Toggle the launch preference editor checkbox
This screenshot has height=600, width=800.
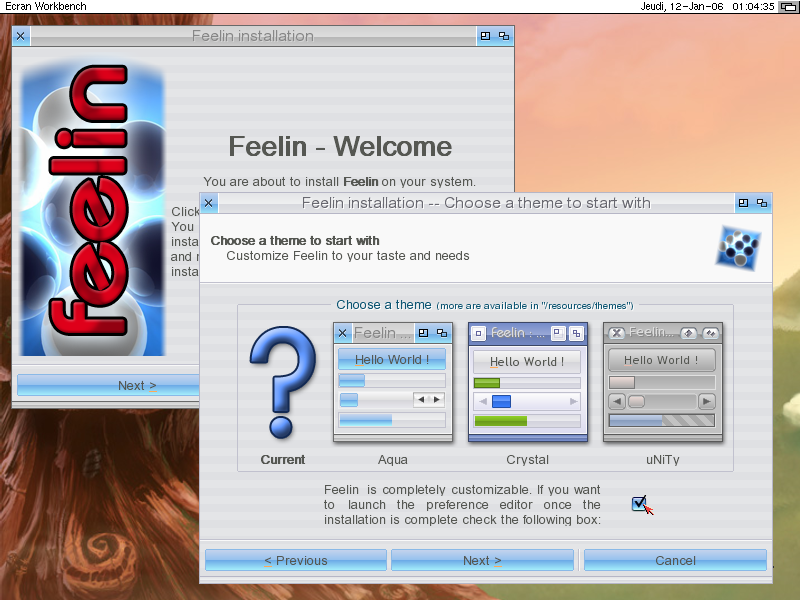coord(639,504)
